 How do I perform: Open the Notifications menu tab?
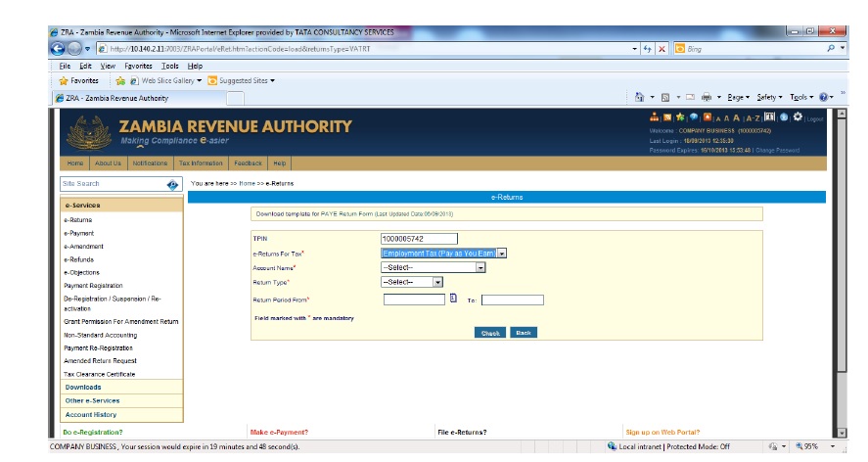(150, 163)
